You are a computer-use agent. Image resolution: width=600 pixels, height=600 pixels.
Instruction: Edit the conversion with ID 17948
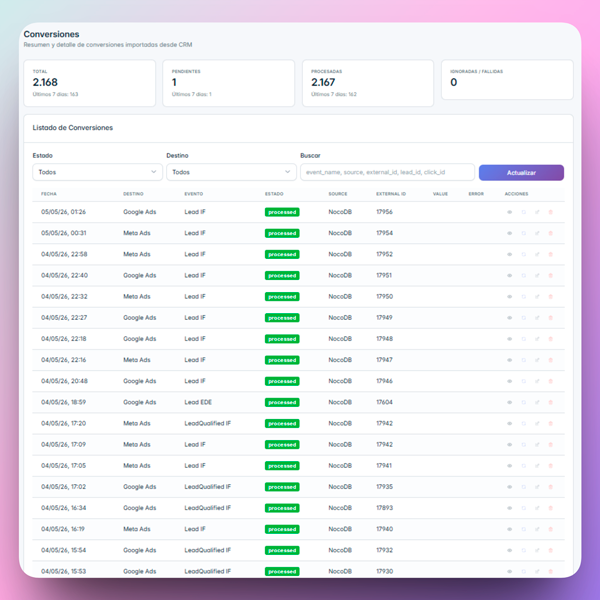pyautogui.click(x=537, y=339)
